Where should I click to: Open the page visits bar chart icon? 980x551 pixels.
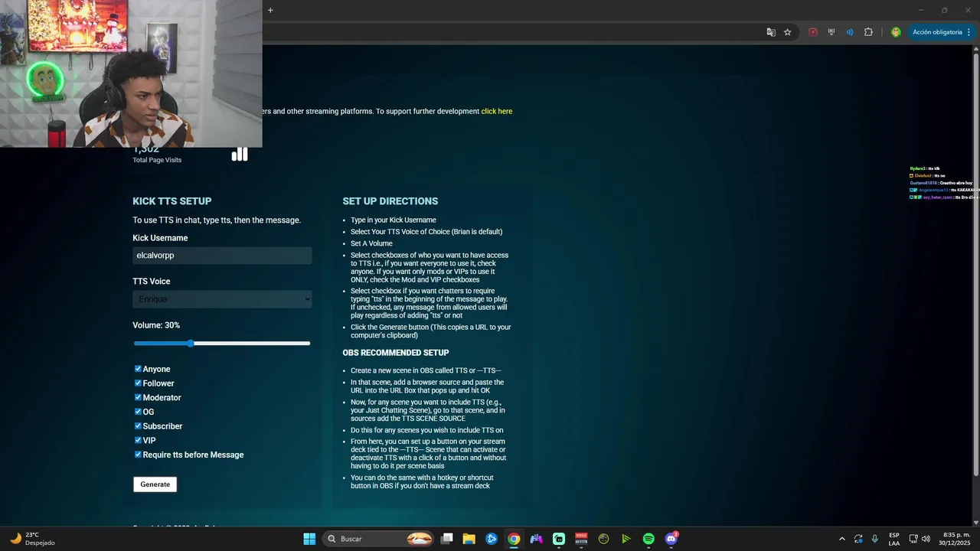[x=240, y=155]
